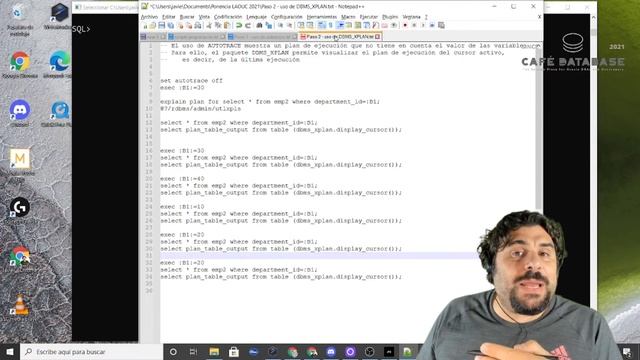Screen dimensions: 640x360
Task: Open the Ventana menu
Action: pos(411,17)
